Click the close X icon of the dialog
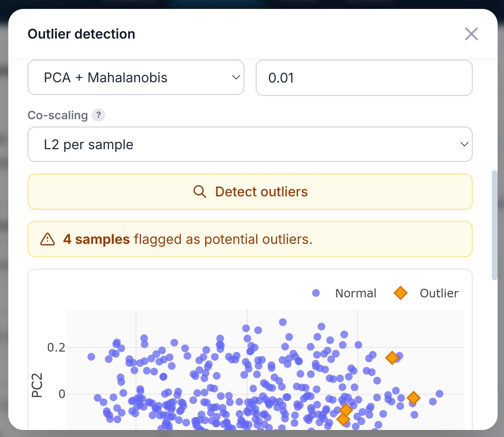This screenshot has height=437, width=504. pos(471,34)
